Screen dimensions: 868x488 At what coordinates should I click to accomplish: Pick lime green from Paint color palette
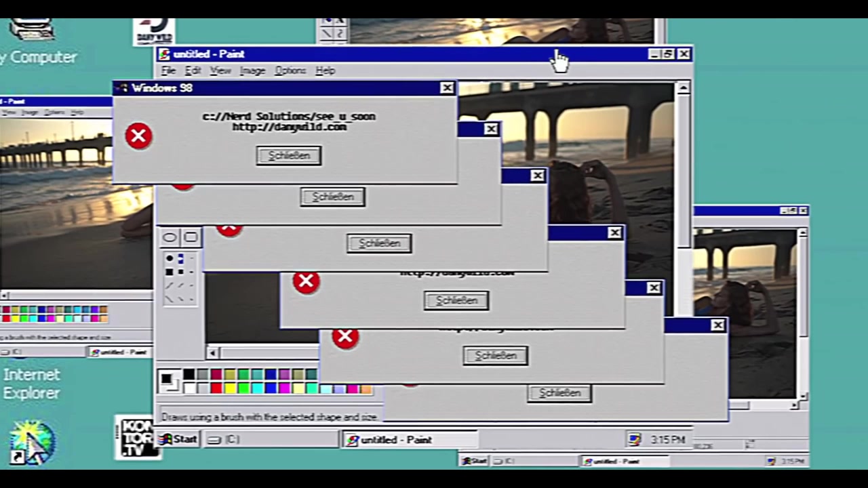[243, 388]
